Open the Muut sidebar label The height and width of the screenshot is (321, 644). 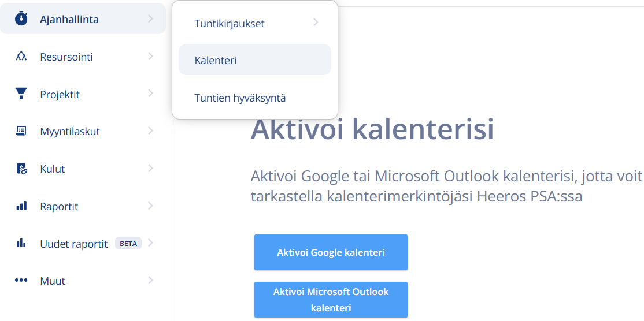coord(52,281)
